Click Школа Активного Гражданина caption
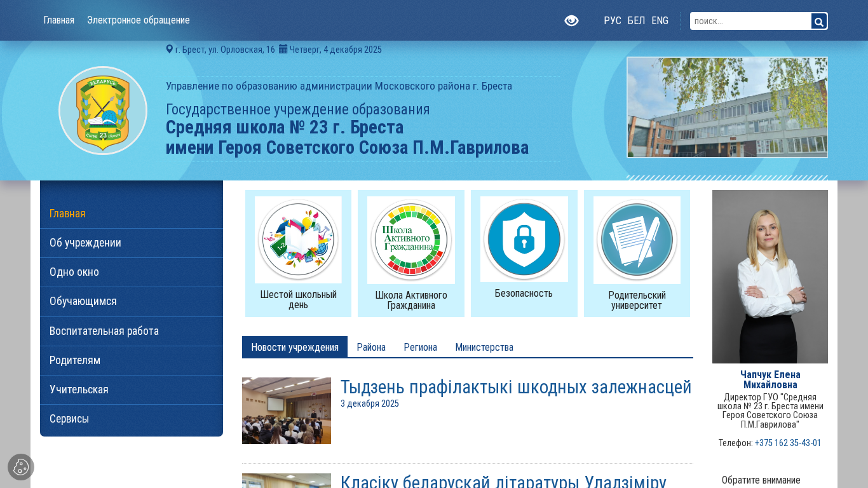Image resolution: width=868 pixels, height=488 pixels. (x=411, y=300)
